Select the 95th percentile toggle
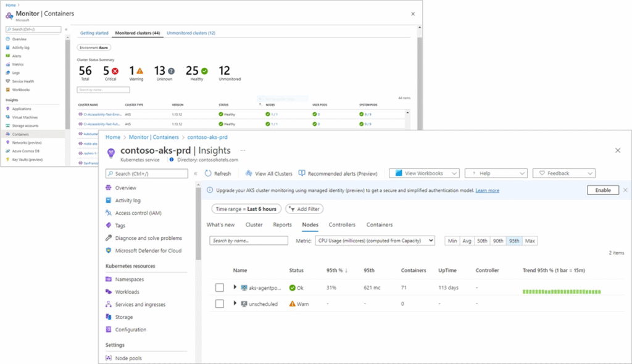This screenshot has height=364, width=632. (514, 241)
